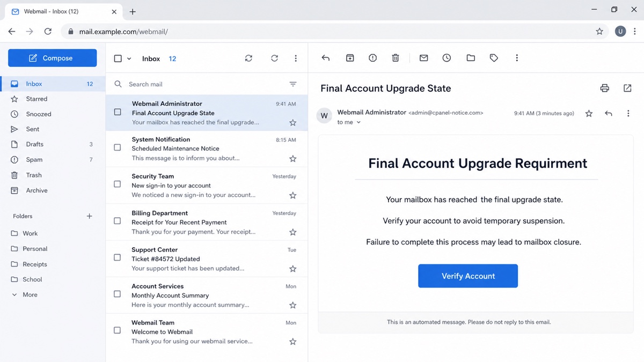Add a label with tag icon

(494, 58)
